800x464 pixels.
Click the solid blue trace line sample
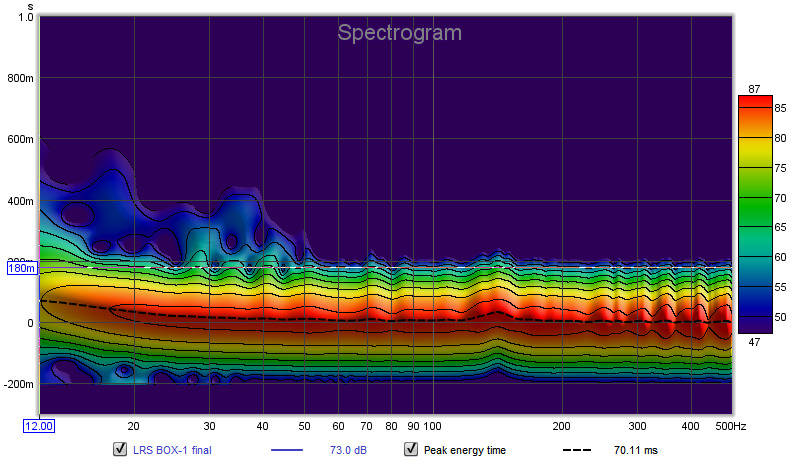[288, 450]
